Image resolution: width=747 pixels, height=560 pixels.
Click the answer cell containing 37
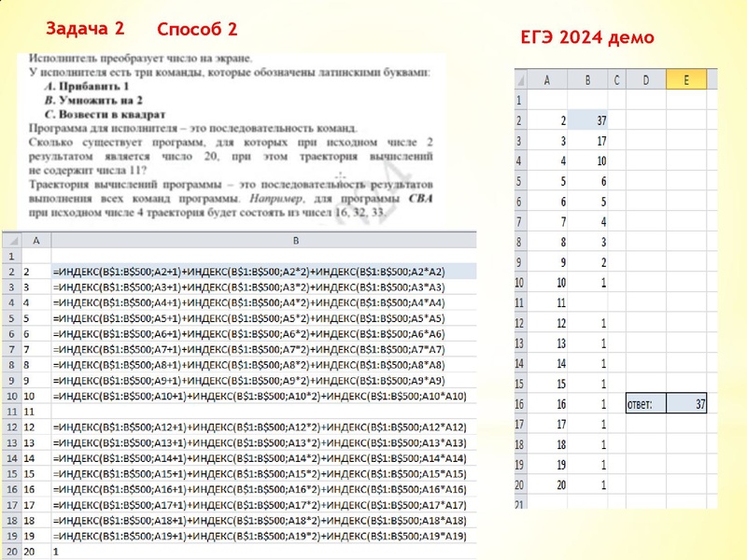[x=688, y=403]
